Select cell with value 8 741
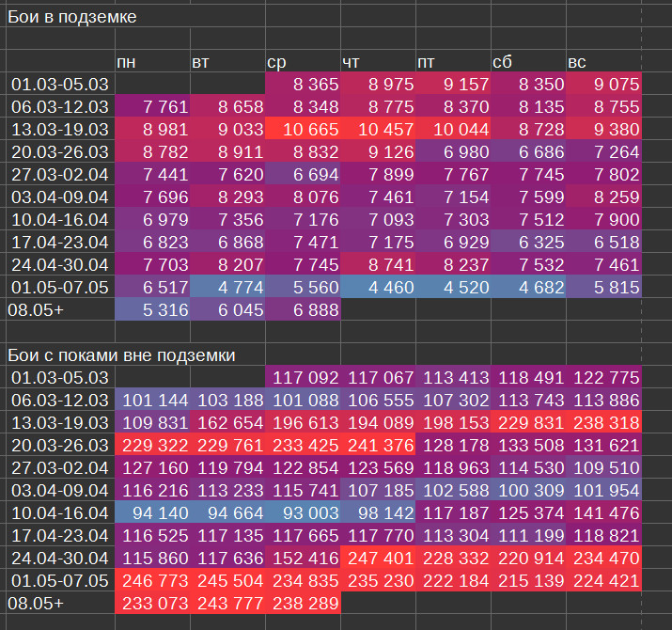 [x=378, y=264]
